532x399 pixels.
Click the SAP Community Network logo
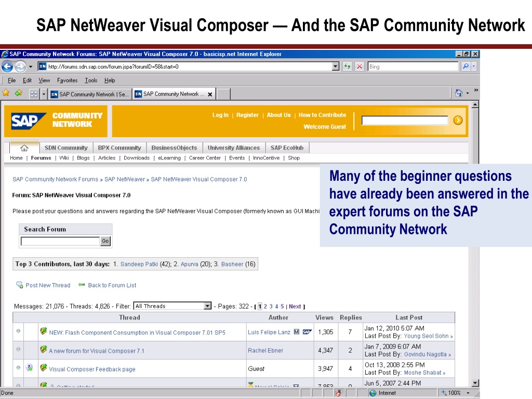(x=56, y=121)
